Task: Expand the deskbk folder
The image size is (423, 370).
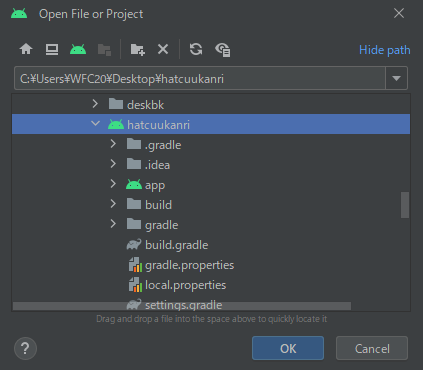Action: point(95,104)
